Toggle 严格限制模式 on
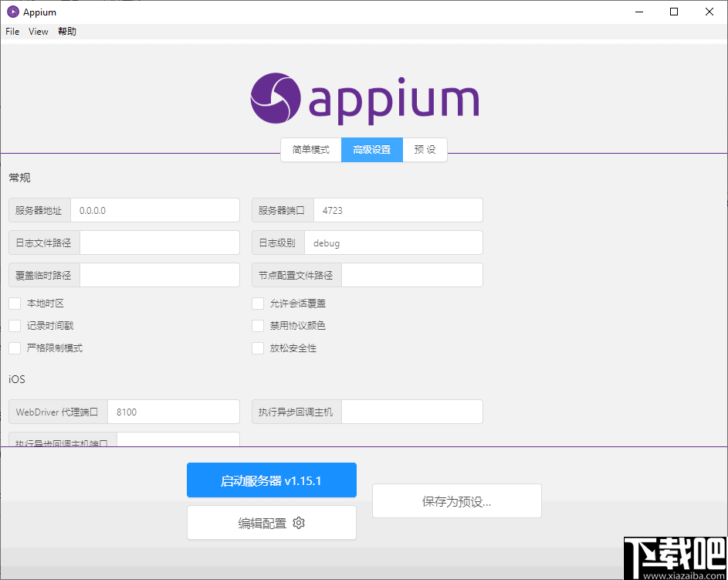Screen dimensions: 728x580 point(14,348)
